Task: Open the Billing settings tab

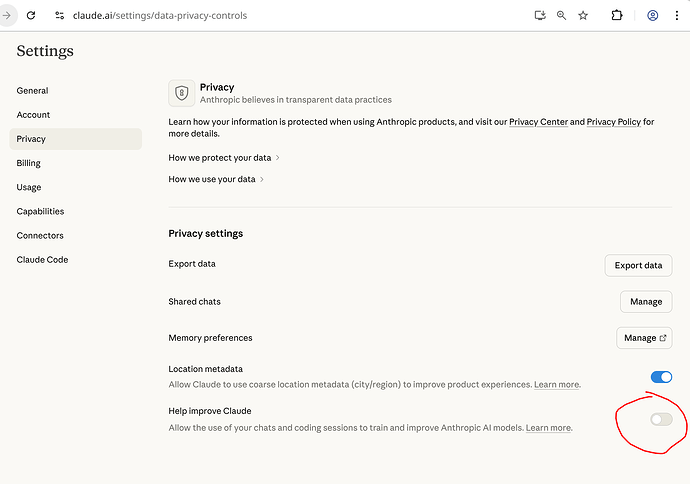Action: [29, 163]
